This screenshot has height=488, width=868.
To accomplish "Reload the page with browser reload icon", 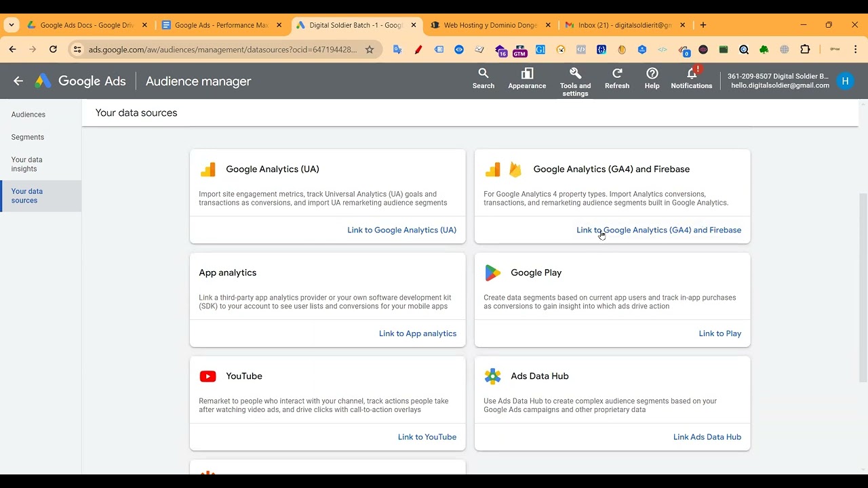I will pos(53,49).
